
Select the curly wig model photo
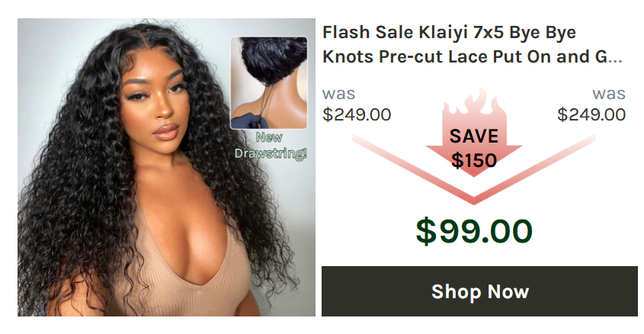tap(166, 167)
